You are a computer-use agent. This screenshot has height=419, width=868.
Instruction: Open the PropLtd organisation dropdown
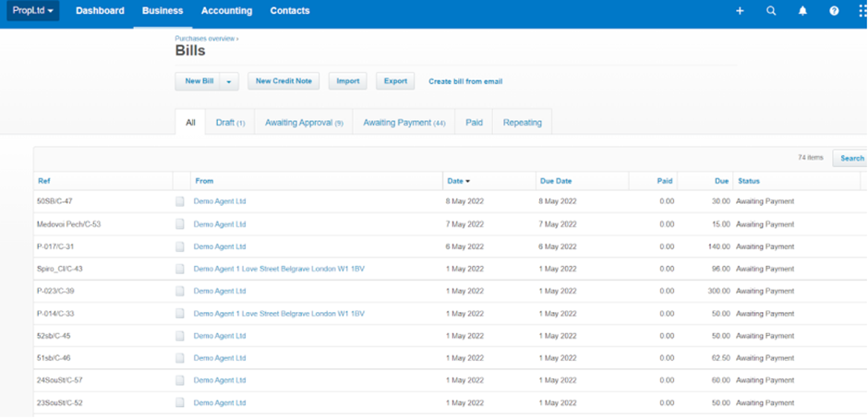tap(33, 11)
